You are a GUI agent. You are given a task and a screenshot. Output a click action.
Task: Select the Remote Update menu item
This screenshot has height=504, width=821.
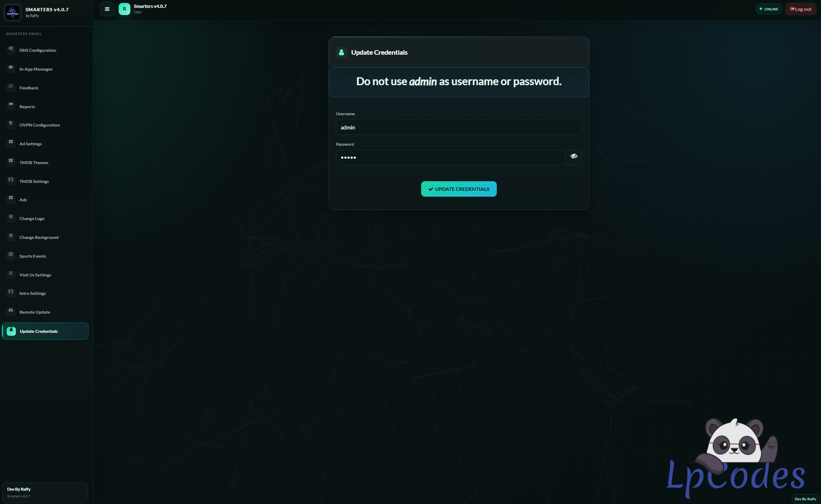45,312
